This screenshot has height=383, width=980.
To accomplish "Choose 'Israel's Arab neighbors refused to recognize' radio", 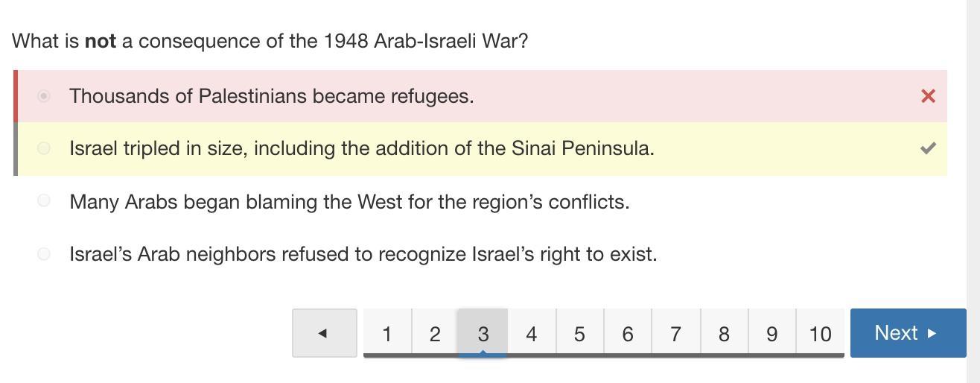I will 44,254.
